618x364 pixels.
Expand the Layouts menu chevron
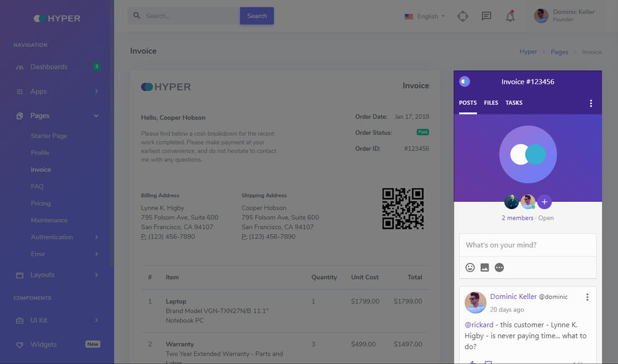97,275
